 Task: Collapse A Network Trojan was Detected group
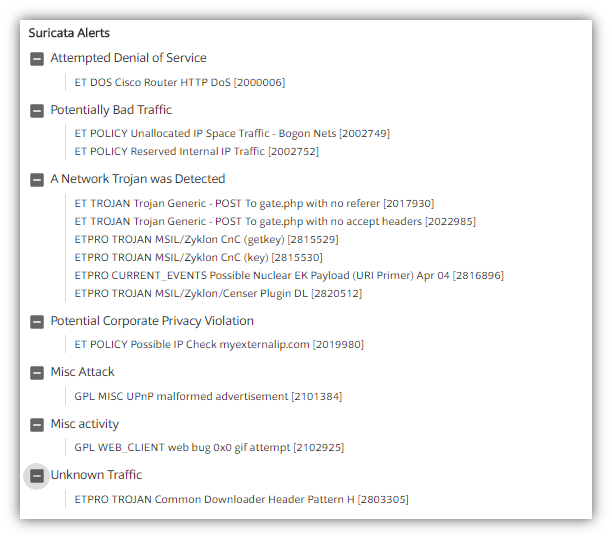coord(37,180)
